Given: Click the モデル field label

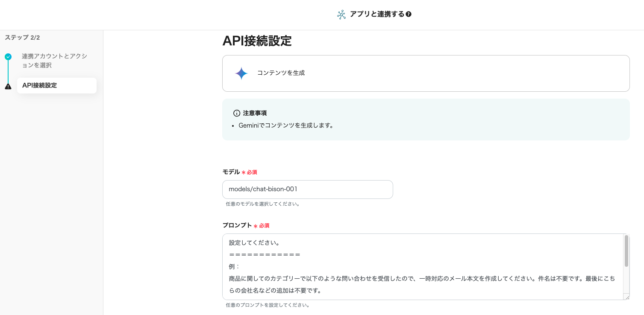Looking at the screenshot, I should [231, 172].
